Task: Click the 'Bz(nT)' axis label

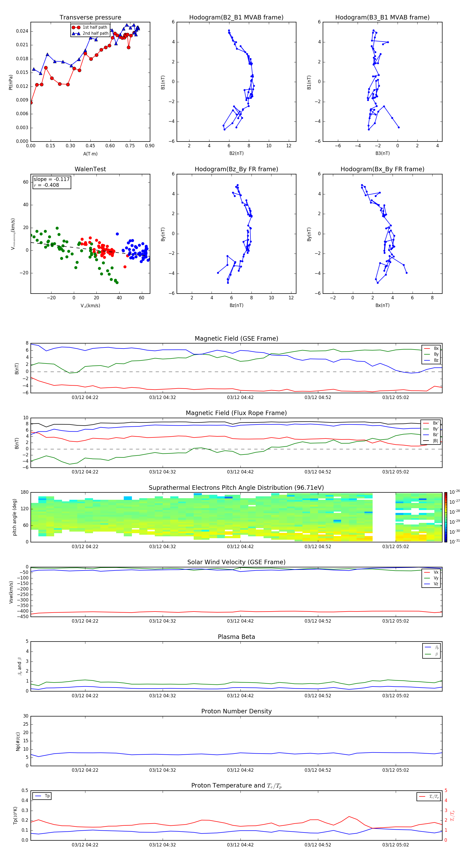Action: coord(236,305)
